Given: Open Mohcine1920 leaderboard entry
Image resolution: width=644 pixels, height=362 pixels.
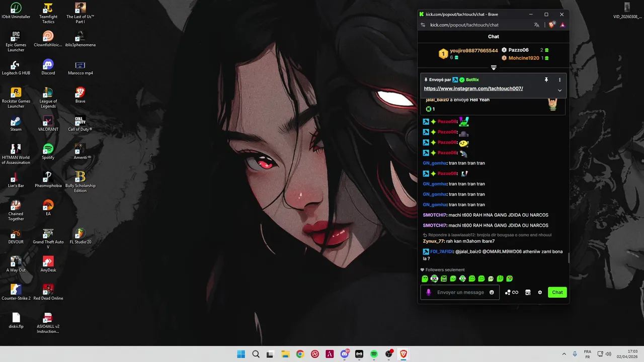Looking at the screenshot, I should click(x=524, y=58).
